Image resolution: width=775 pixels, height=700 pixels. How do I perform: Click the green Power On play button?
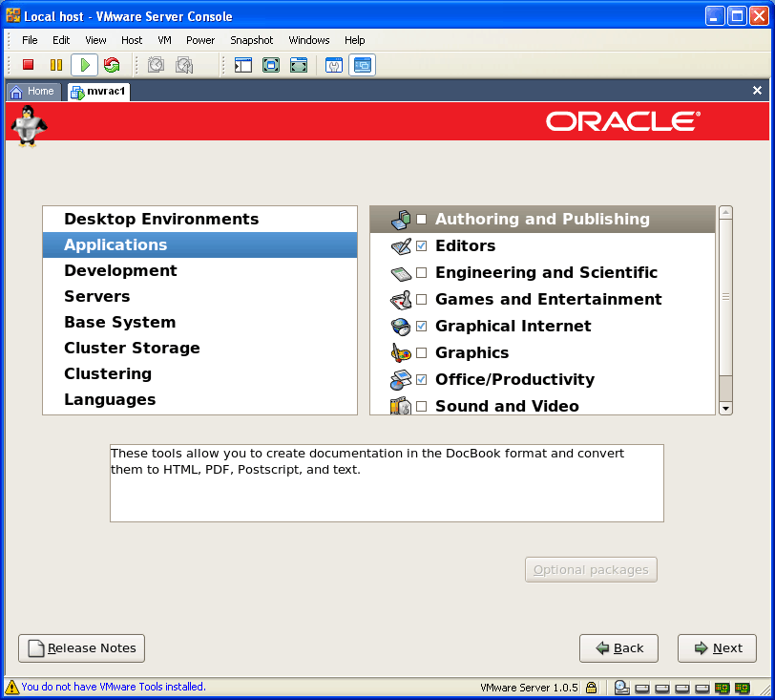84,65
